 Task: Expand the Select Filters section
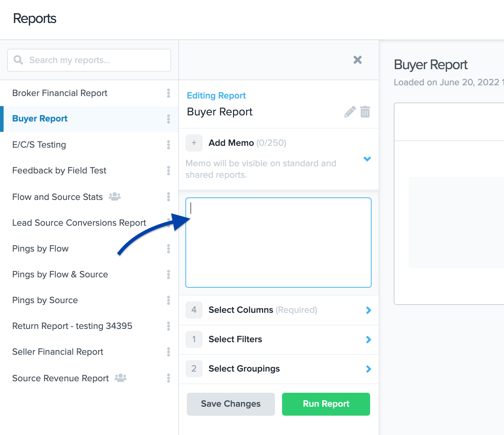[x=368, y=340]
